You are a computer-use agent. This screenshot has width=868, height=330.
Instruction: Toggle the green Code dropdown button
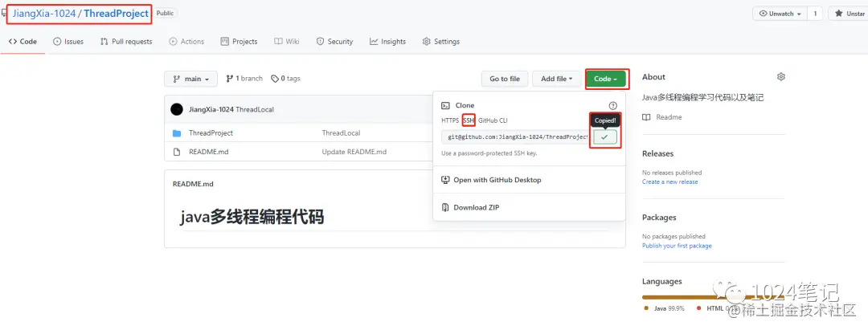tap(606, 79)
